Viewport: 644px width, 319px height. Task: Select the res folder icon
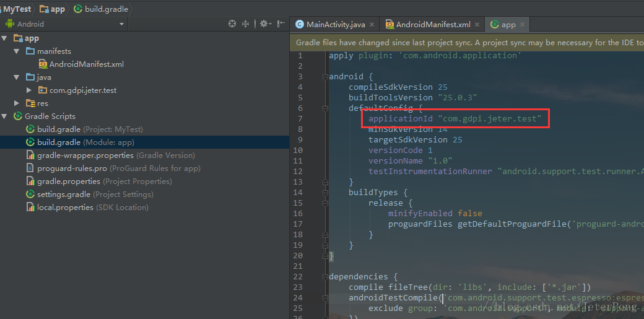(x=30, y=103)
